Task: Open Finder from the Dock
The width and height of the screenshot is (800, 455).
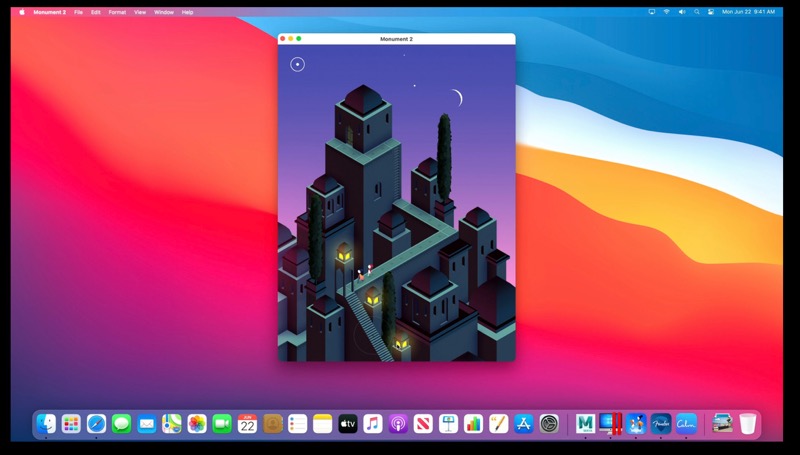Action: tap(46, 423)
